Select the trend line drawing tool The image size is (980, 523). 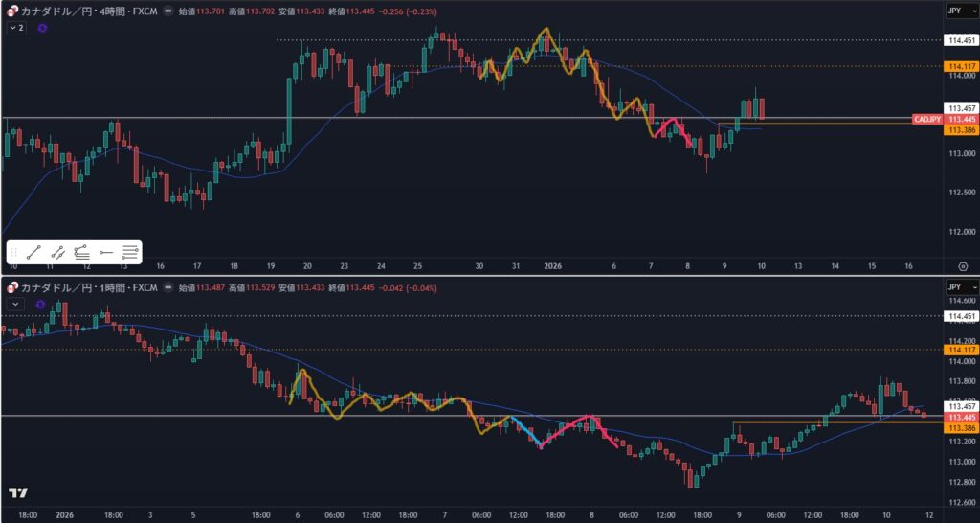(x=33, y=253)
